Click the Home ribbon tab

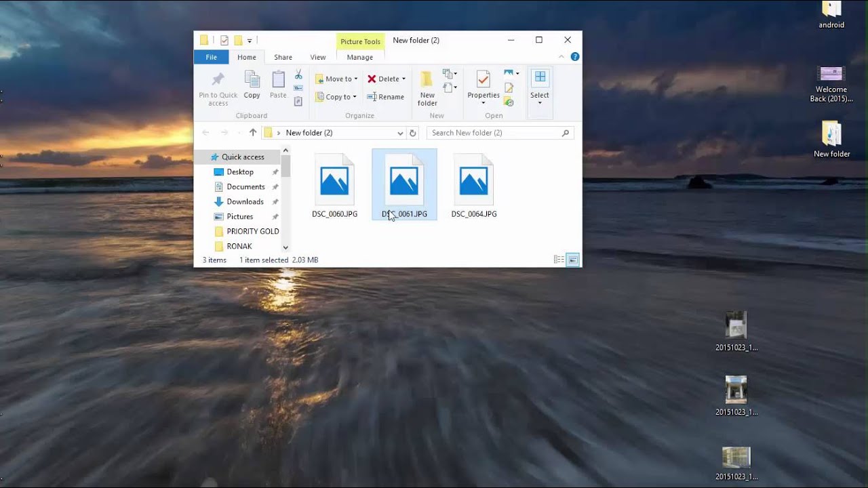click(247, 58)
